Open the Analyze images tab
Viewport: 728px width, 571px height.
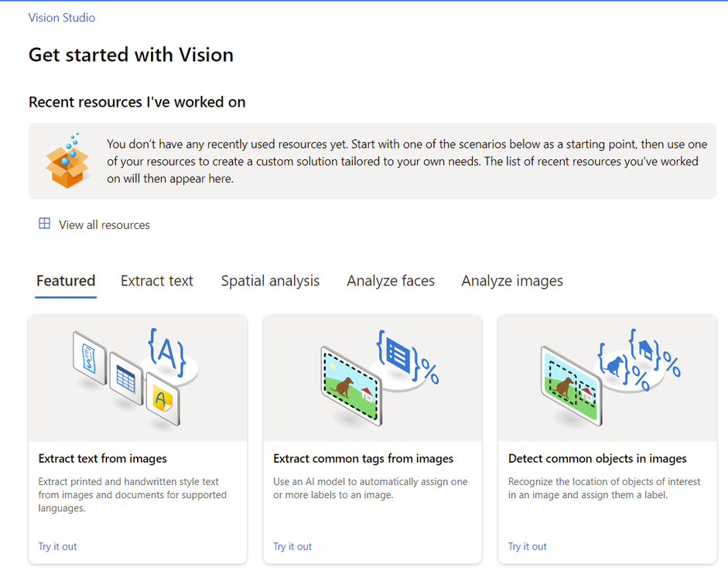512,281
